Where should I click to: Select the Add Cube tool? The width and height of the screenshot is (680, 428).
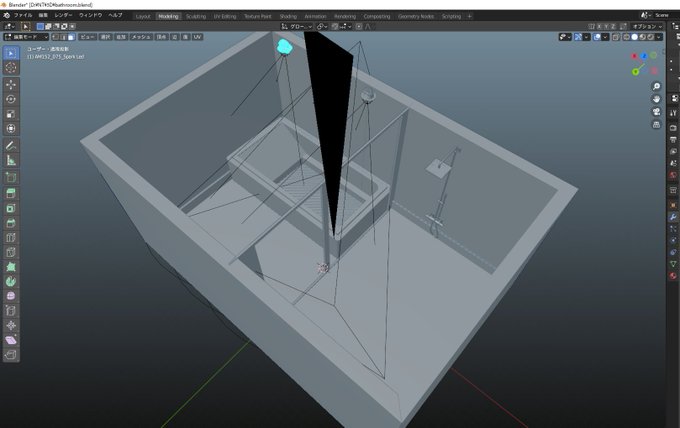pos(11,177)
